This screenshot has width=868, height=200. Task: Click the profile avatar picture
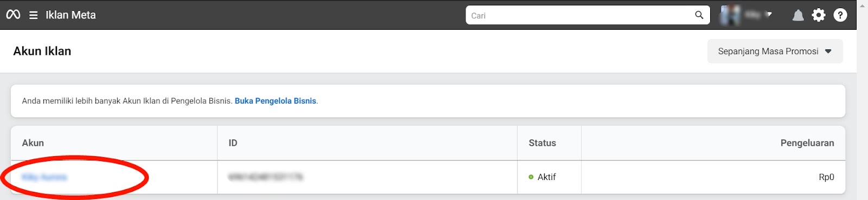730,15
